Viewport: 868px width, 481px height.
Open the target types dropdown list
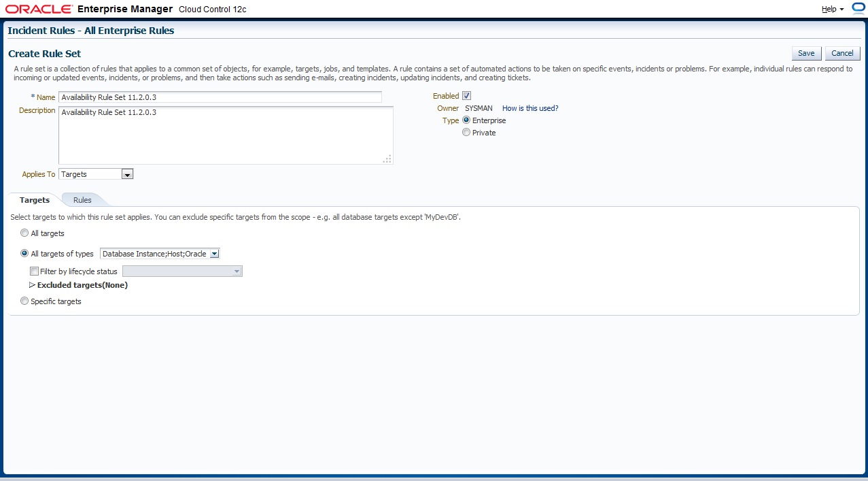(214, 254)
